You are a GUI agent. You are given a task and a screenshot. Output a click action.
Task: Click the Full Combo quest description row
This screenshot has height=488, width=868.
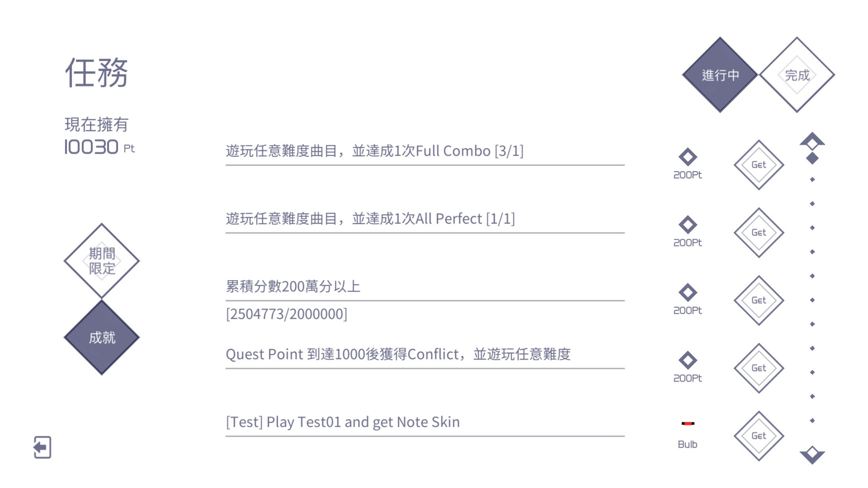click(374, 151)
